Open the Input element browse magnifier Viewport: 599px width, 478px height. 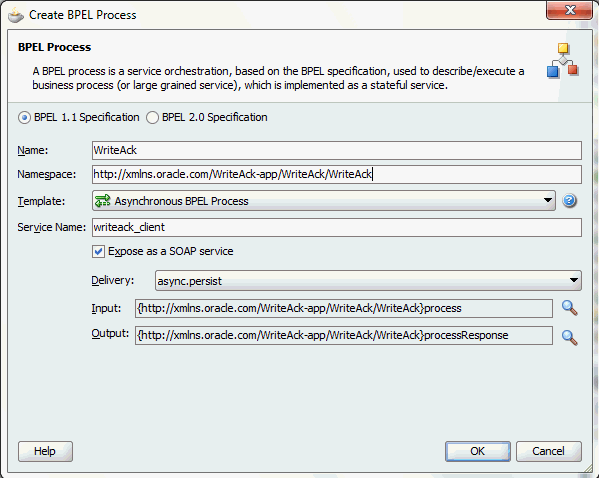(569, 308)
